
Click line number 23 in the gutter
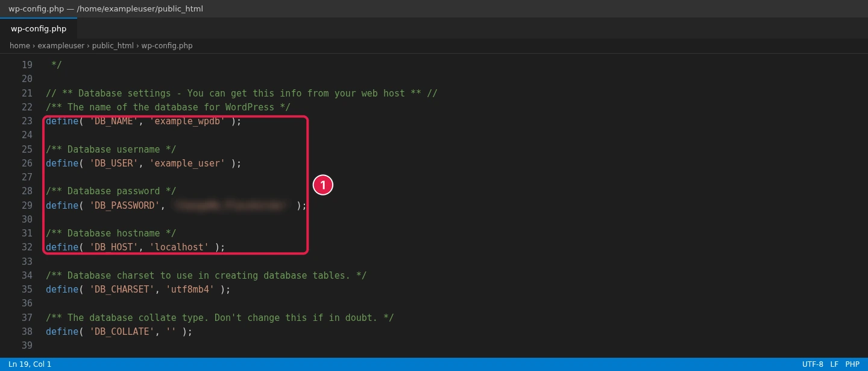point(27,121)
